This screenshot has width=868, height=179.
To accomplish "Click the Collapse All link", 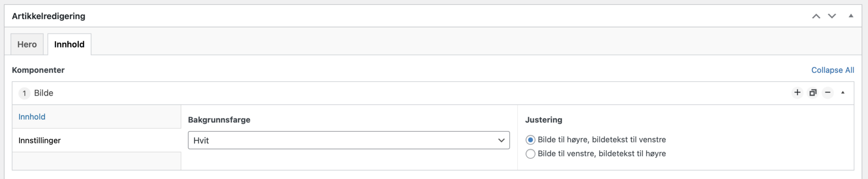I will point(833,70).
